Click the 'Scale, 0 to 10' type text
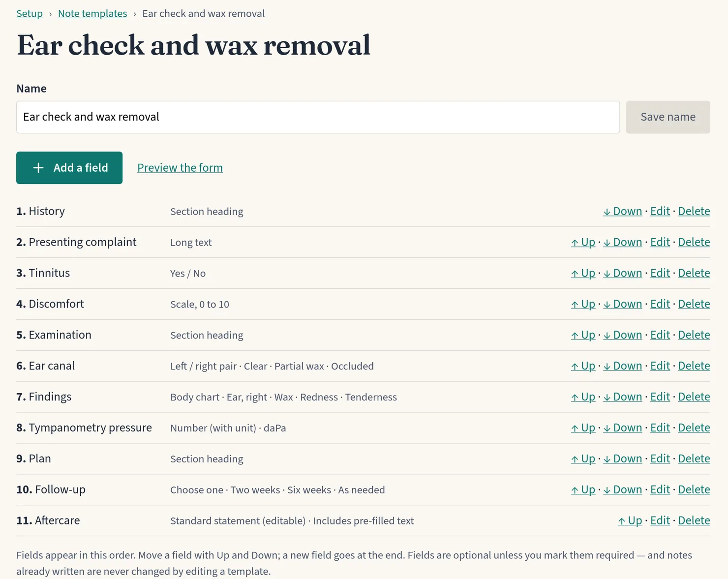 coord(200,305)
